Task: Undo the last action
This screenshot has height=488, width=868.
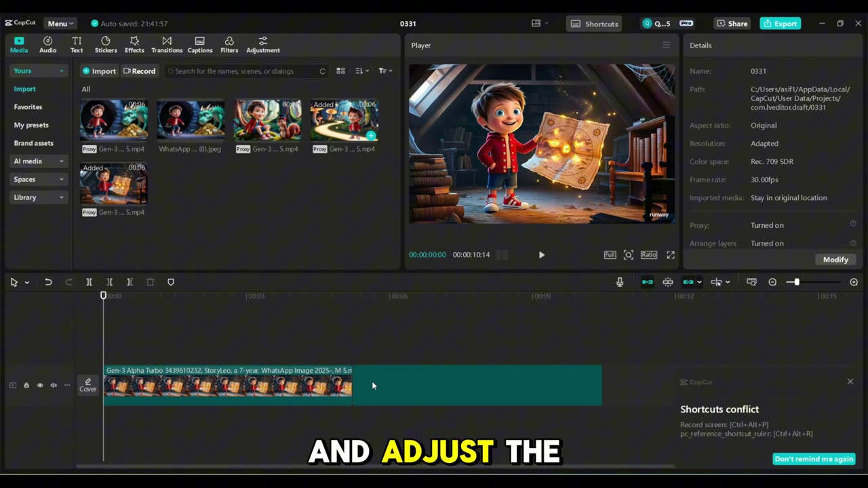Action: tap(48, 282)
